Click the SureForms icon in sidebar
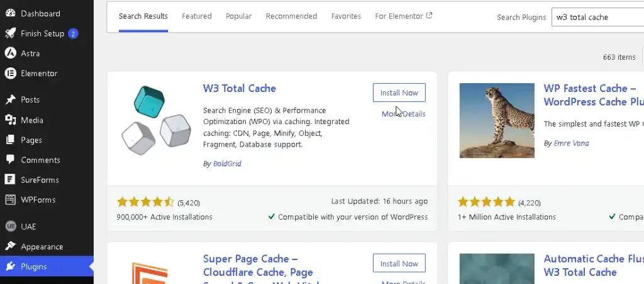 point(10,179)
